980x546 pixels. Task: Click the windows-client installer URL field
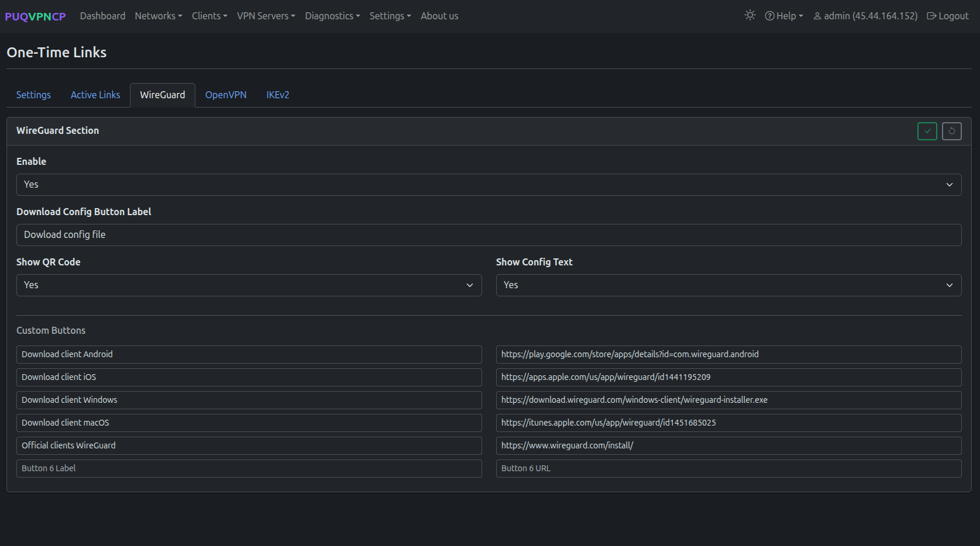(x=728, y=400)
